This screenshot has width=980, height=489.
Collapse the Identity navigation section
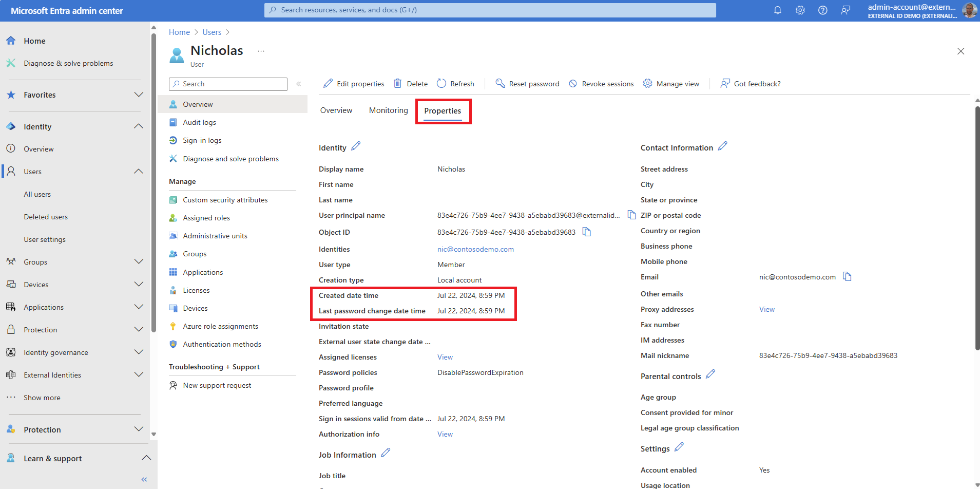pos(138,126)
